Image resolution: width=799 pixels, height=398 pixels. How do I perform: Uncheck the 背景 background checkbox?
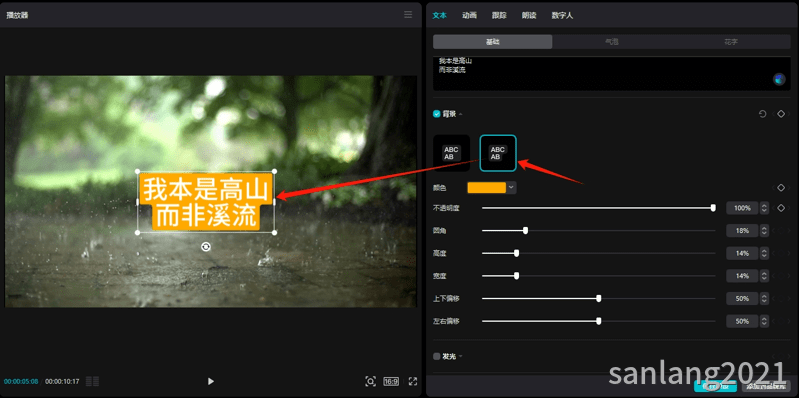(437, 114)
